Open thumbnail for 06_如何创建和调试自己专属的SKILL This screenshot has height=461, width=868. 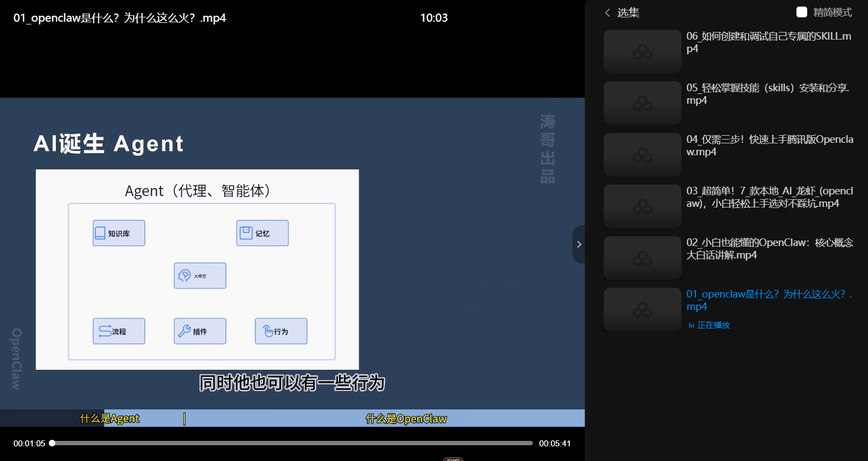coord(642,52)
